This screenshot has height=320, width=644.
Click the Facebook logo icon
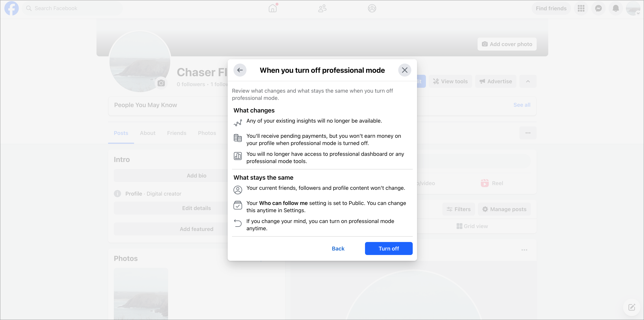coord(12,8)
